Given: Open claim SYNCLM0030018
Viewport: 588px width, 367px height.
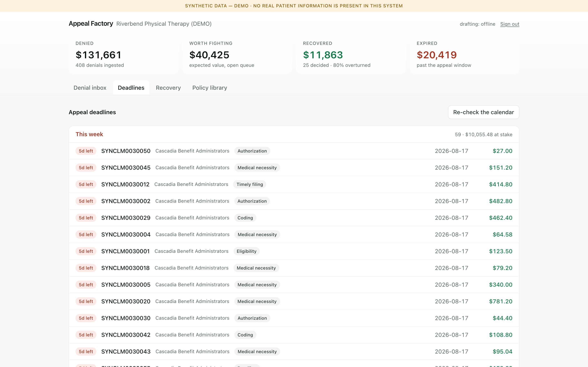Looking at the screenshot, I should coord(294,268).
